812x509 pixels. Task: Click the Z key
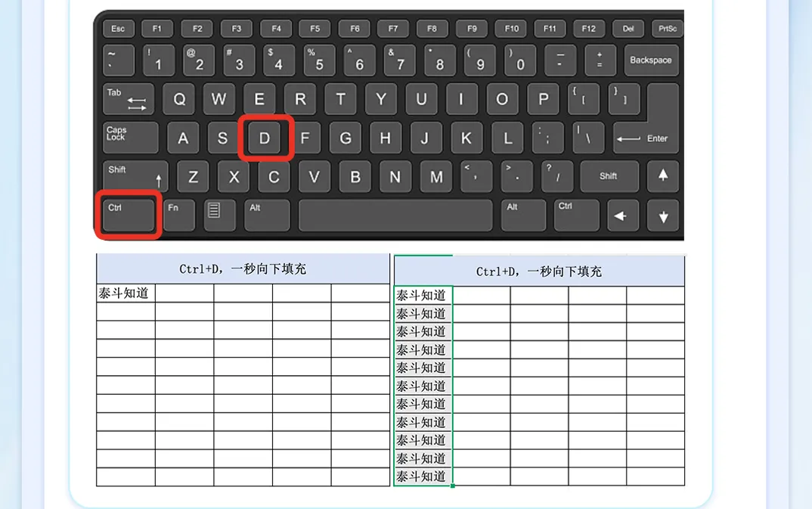193,176
